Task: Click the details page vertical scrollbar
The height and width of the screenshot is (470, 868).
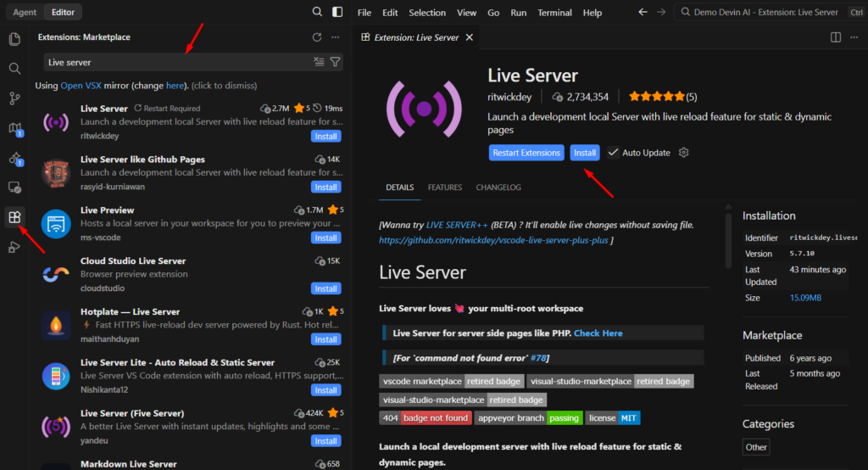Action: click(x=728, y=238)
